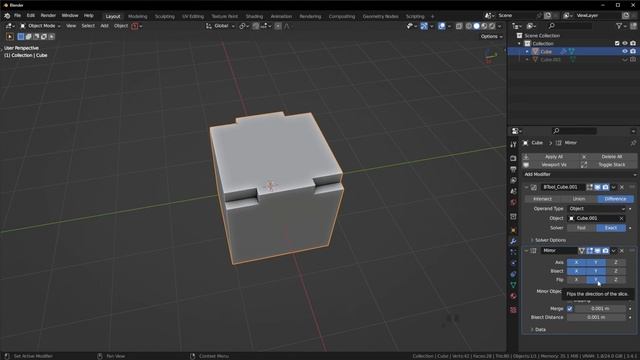Toggle Collection exclude checkbox in outliner
The width and height of the screenshot is (640, 360).
click(617, 43)
